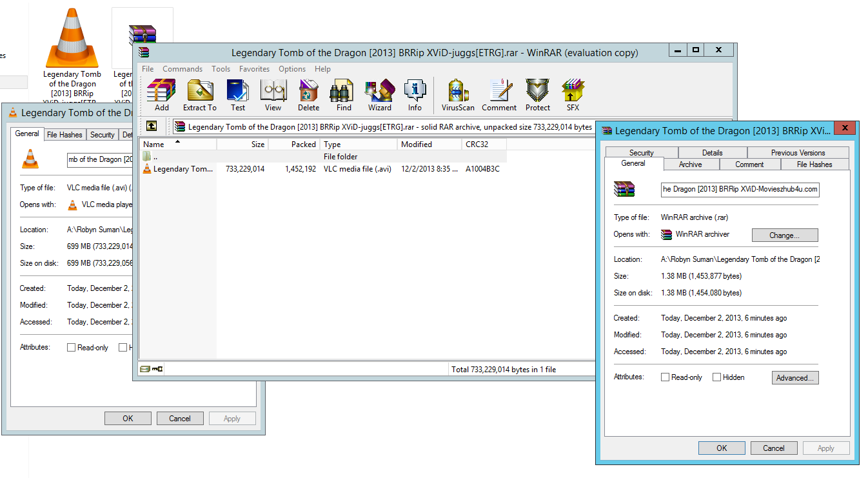
Task: Open the View toolbar icon in WinRAR
Action: tap(273, 95)
